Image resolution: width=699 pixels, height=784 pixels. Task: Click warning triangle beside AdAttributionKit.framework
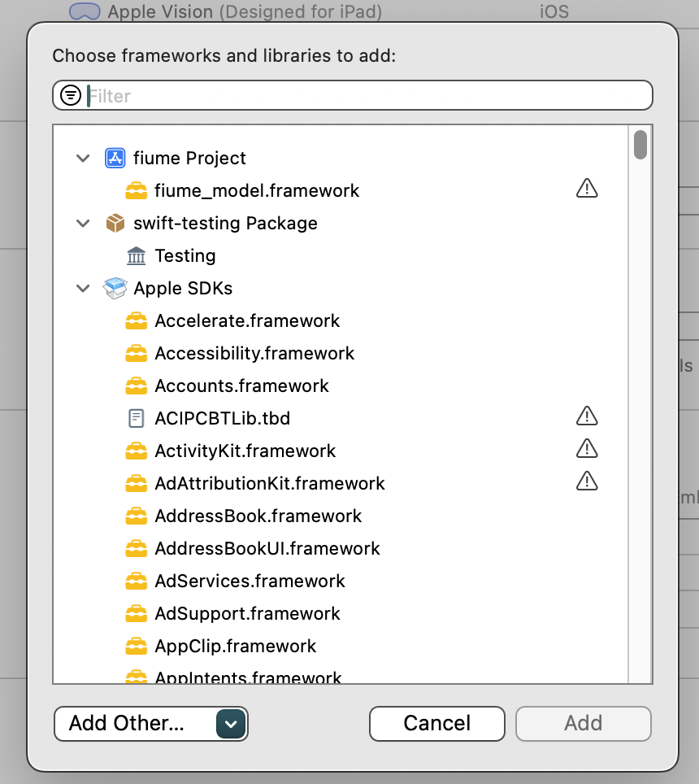pyautogui.click(x=587, y=481)
